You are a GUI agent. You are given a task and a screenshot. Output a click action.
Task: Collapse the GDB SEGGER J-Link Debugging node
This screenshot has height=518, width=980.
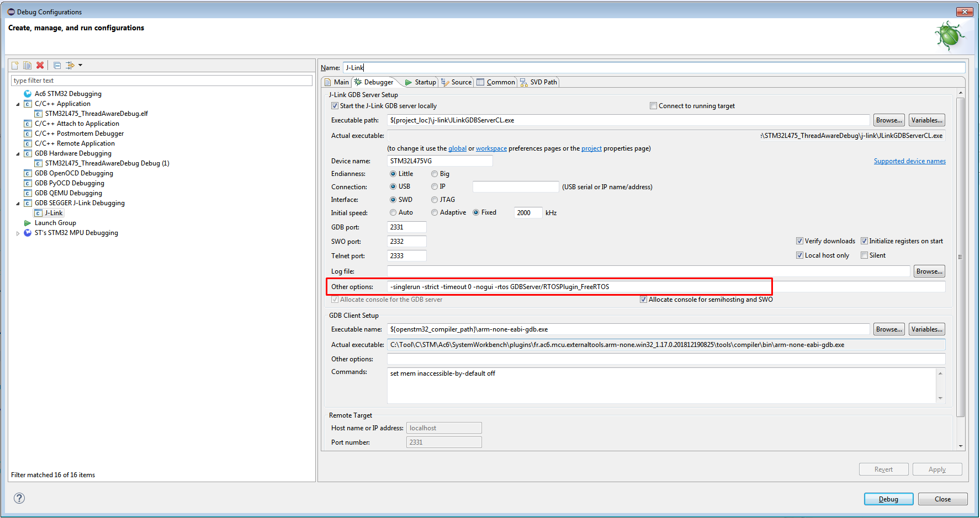pyautogui.click(x=18, y=204)
